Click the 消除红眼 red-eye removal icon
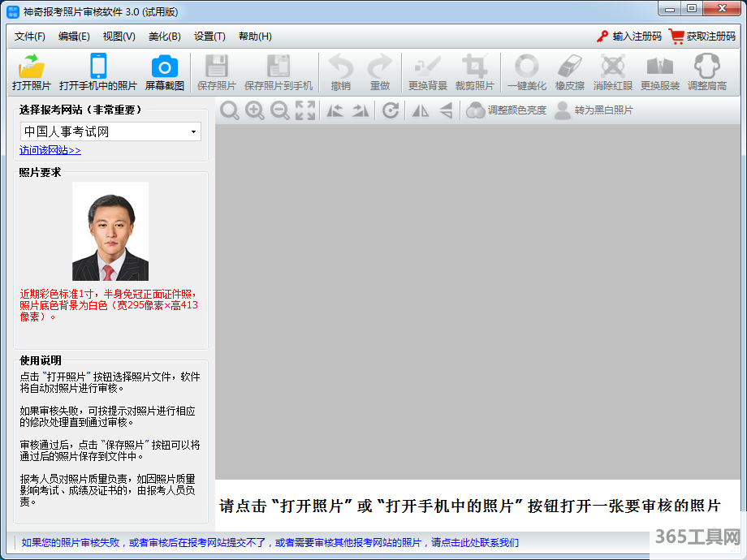The width and height of the screenshot is (747, 560). pyautogui.click(x=613, y=72)
